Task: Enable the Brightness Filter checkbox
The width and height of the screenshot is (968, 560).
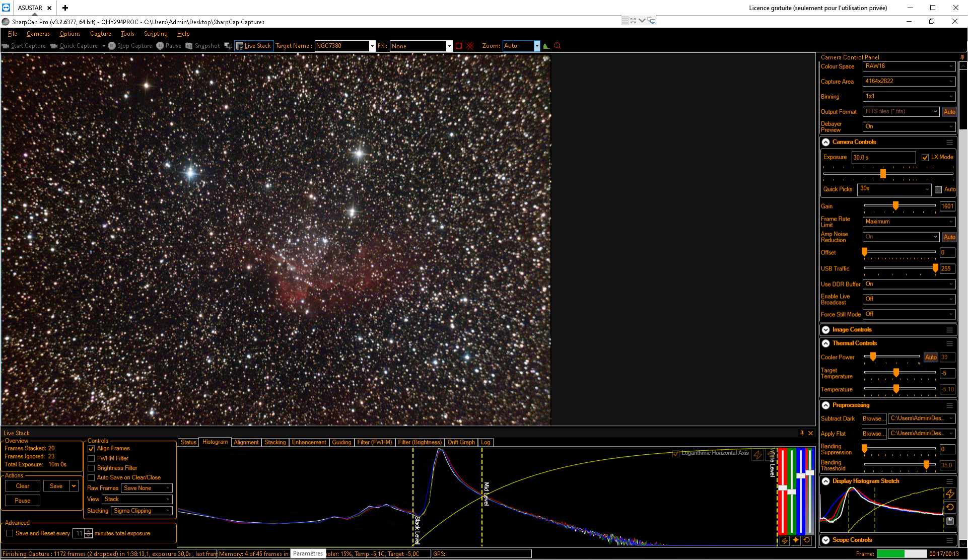Action: pyautogui.click(x=91, y=468)
